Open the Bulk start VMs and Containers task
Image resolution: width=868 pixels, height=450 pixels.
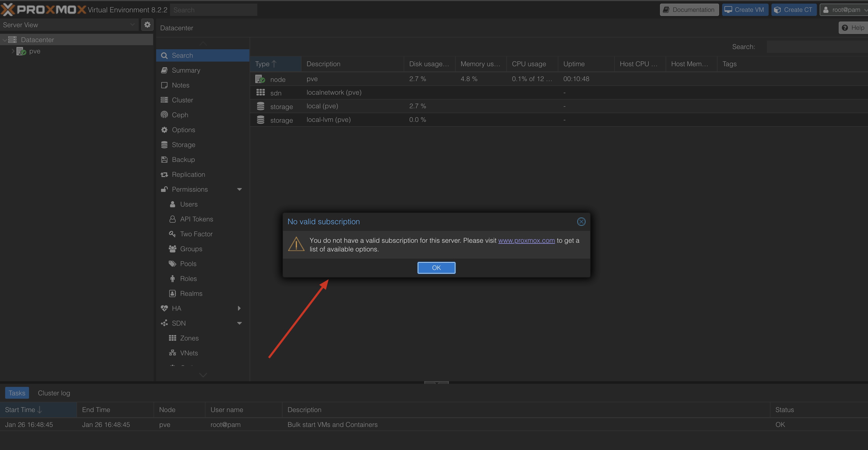(x=434, y=424)
